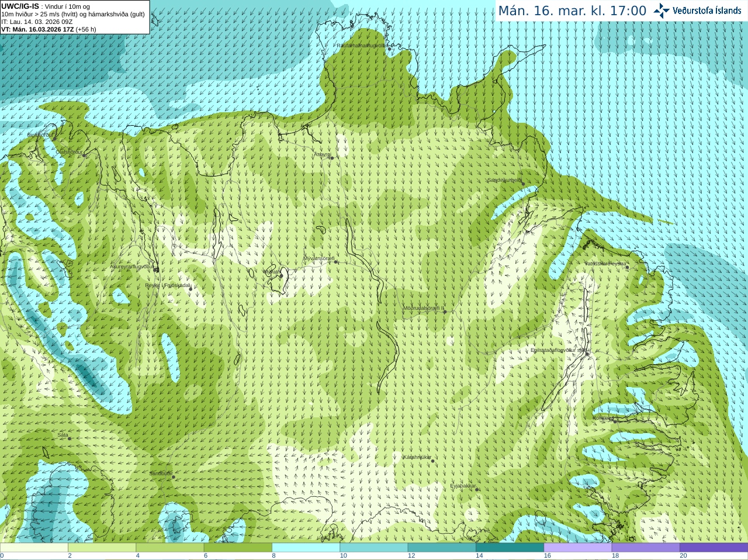The image size is (748, 560).
Task: Click the Vatnsskarð eystra station label
Action: point(605,264)
